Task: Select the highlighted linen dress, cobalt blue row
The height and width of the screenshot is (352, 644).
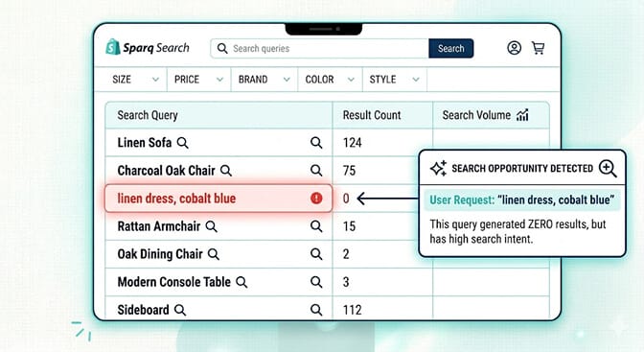Action: click(218, 199)
